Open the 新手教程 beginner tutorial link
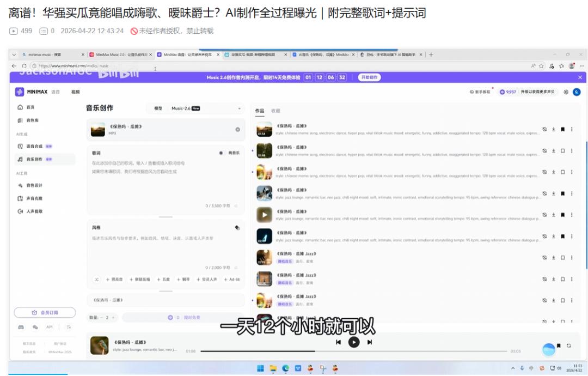This screenshot has height=376, width=588. point(480,92)
